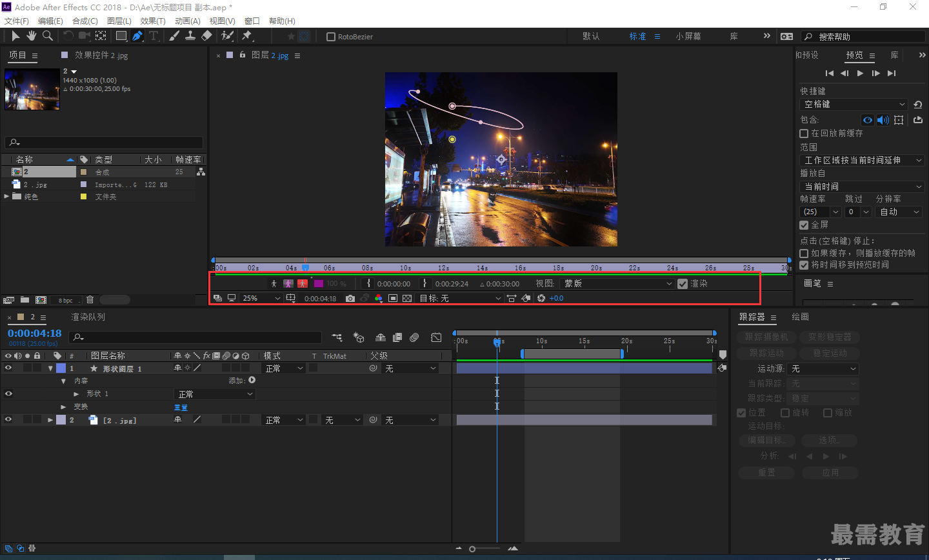Play the preview
This screenshot has width=929, height=560.
tap(860, 74)
